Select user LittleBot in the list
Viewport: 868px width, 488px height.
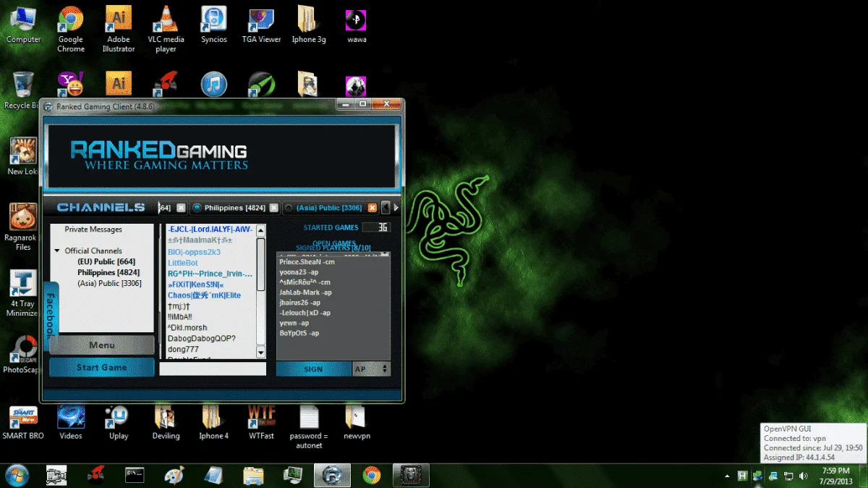[183, 263]
